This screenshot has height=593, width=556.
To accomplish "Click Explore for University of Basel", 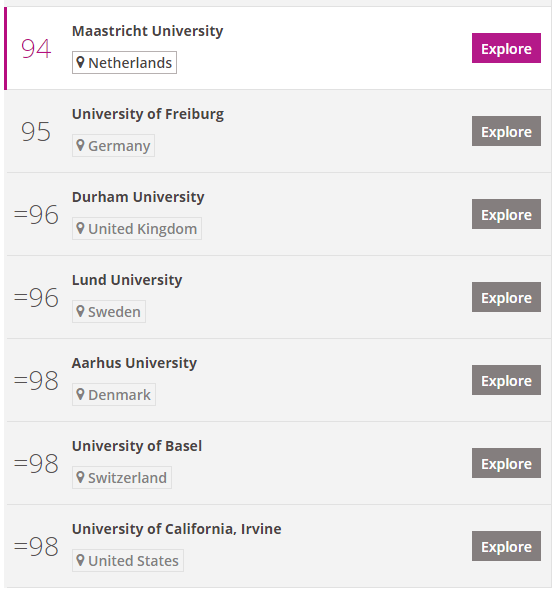I will coord(506,463).
